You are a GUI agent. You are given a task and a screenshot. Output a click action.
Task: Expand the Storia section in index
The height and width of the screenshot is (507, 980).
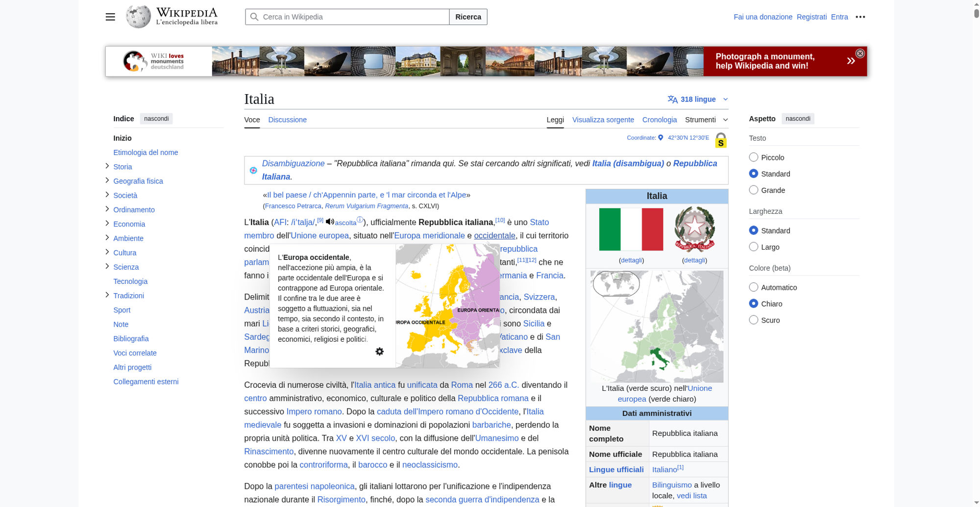[x=107, y=166]
